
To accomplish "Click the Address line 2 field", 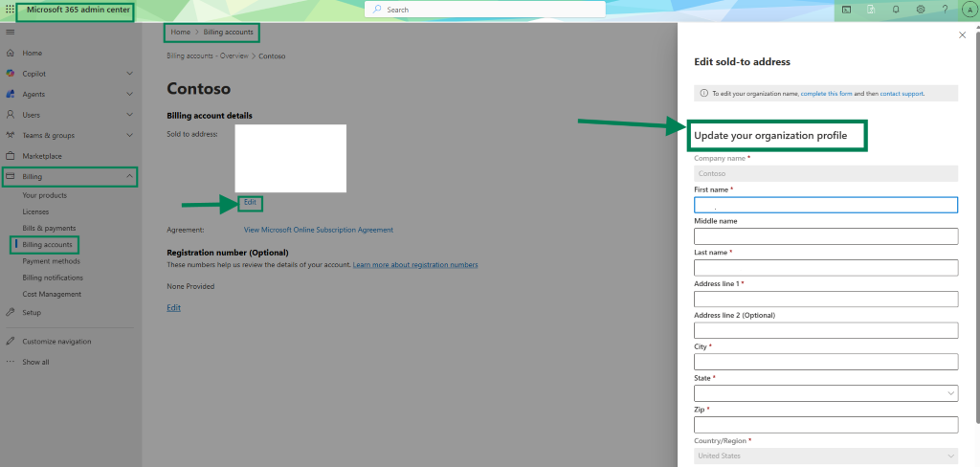I will point(826,330).
